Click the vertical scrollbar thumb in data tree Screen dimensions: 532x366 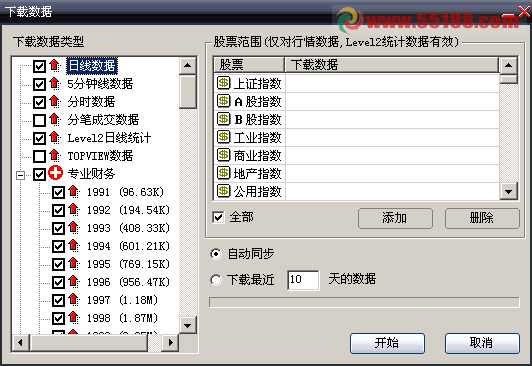[x=188, y=92]
